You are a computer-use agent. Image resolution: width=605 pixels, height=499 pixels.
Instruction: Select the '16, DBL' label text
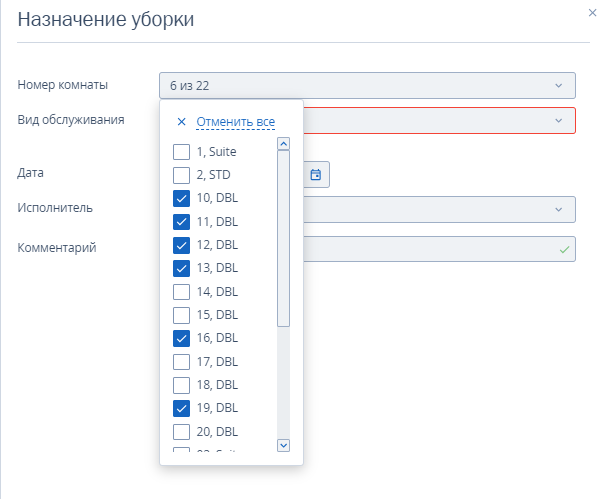(217, 338)
